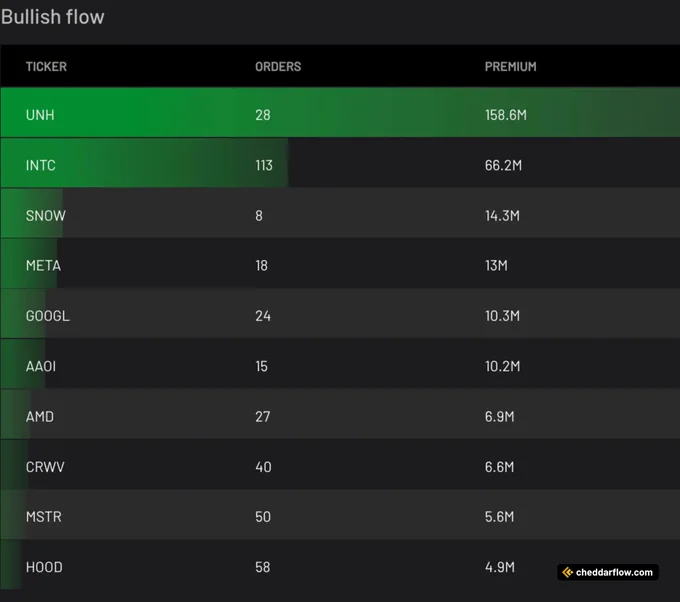The image size is (680, 602).
Task: Select the GOOGL ticker label
Action: click(48, 316)
